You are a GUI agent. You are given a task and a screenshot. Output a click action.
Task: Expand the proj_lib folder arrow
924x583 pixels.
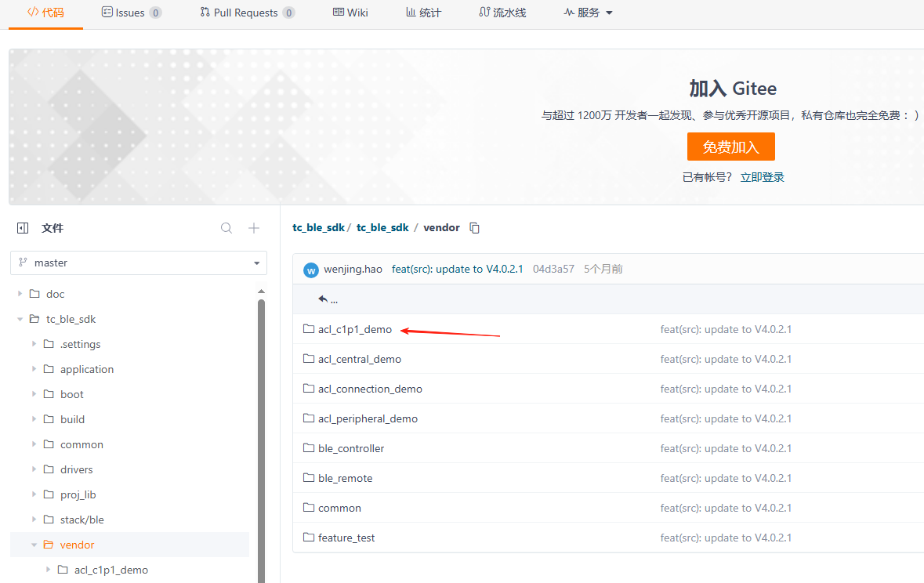tap(34, 494)
